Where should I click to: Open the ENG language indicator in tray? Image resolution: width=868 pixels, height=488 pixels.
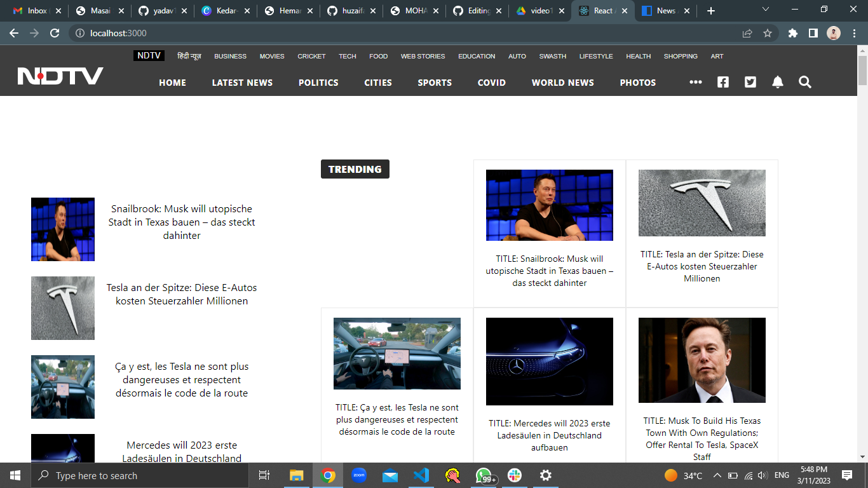[782, 475]
